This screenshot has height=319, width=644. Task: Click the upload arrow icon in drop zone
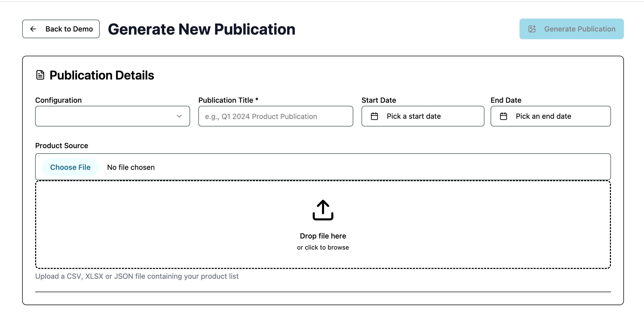click(323, 210)
